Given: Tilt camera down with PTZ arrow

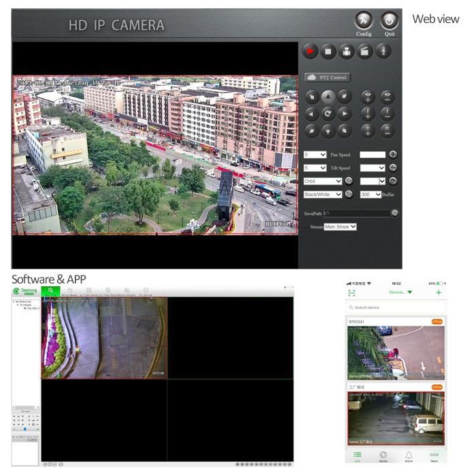Looking at the screenshot, I should click(x=328, y=131).
